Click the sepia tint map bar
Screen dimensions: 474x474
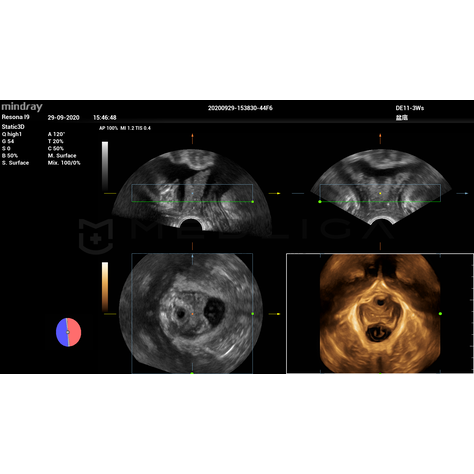[x=105, y=287]
